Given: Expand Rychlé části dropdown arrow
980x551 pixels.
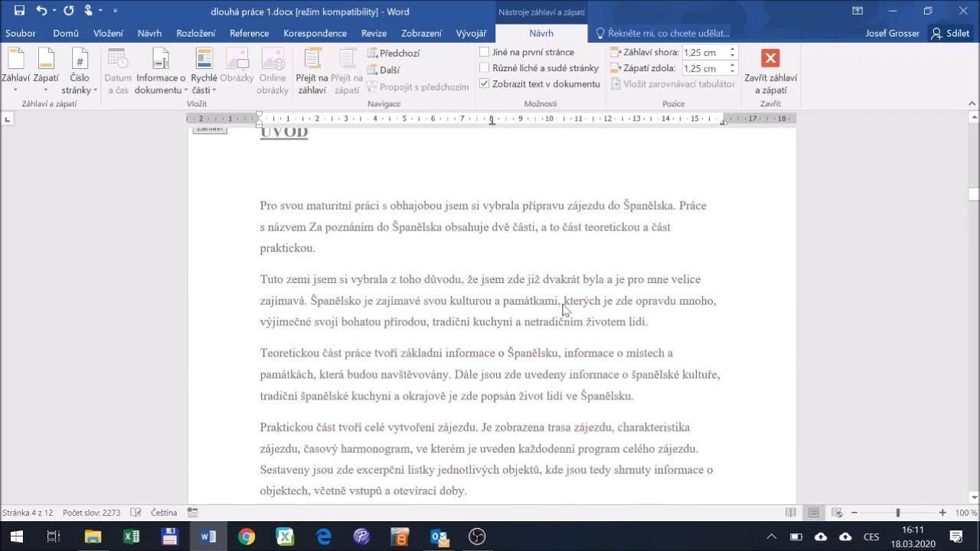Looking at the screenshot, I should pos(214,90).
